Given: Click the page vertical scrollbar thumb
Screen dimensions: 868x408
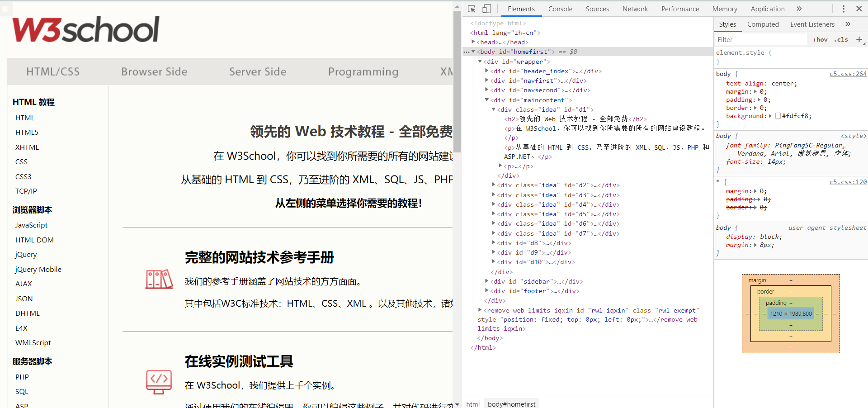Looking at the screenshot, I should [458, 81].
